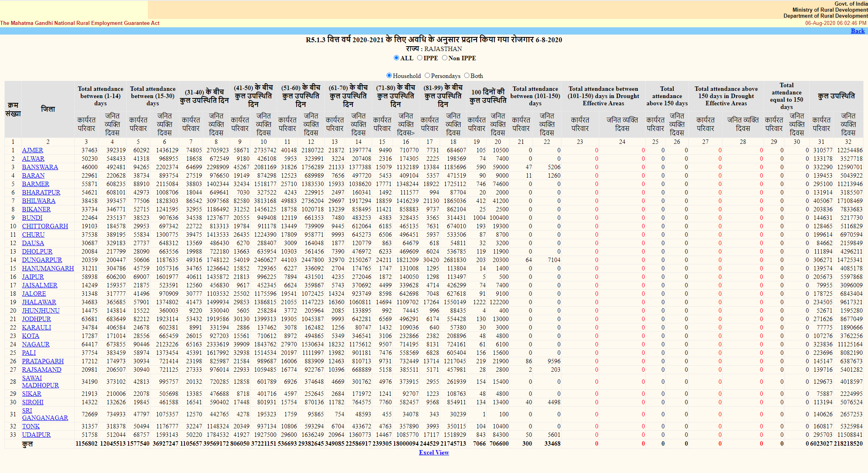Click the JAISALMER district link
The width and height of the screenshot is (868, 473).
(x=39, y=285)
